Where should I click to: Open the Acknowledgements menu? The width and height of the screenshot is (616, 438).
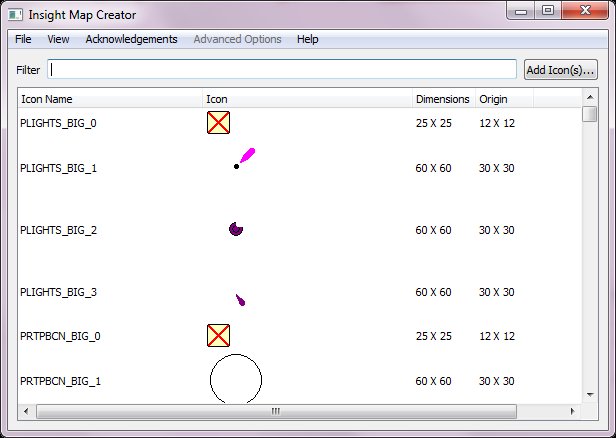(x=131, y=39)
